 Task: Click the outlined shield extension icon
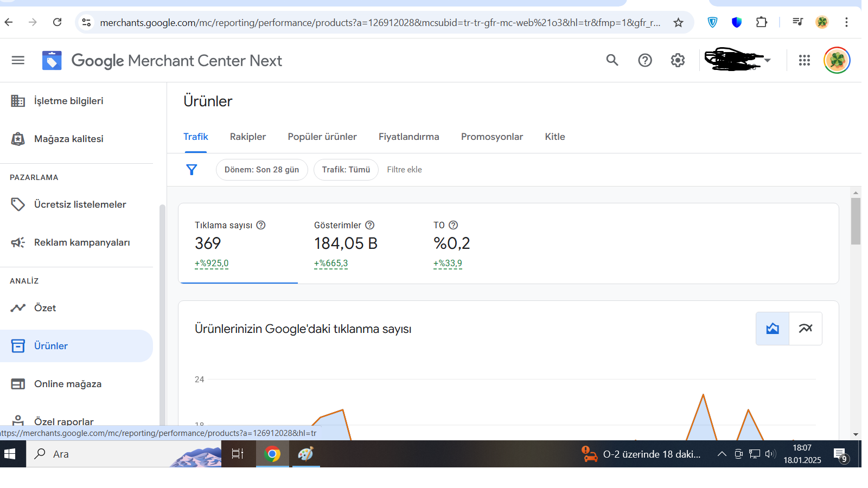coord(713,22)
